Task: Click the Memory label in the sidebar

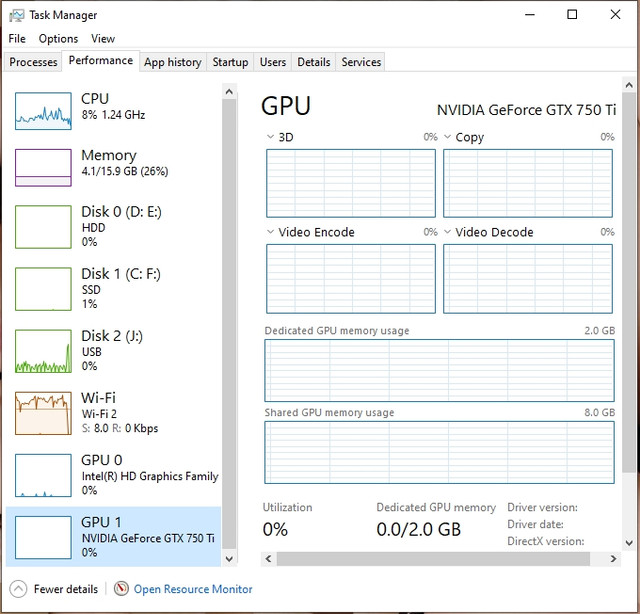Action: (x=109, y=156)
